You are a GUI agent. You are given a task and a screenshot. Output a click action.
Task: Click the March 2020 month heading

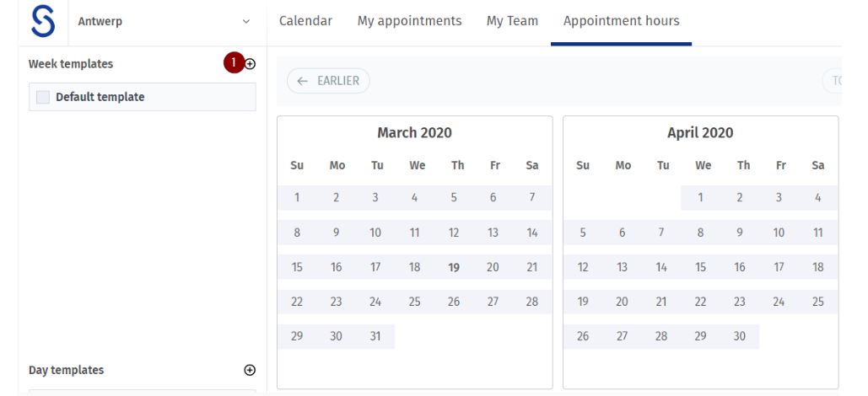(x=415, y=133)
